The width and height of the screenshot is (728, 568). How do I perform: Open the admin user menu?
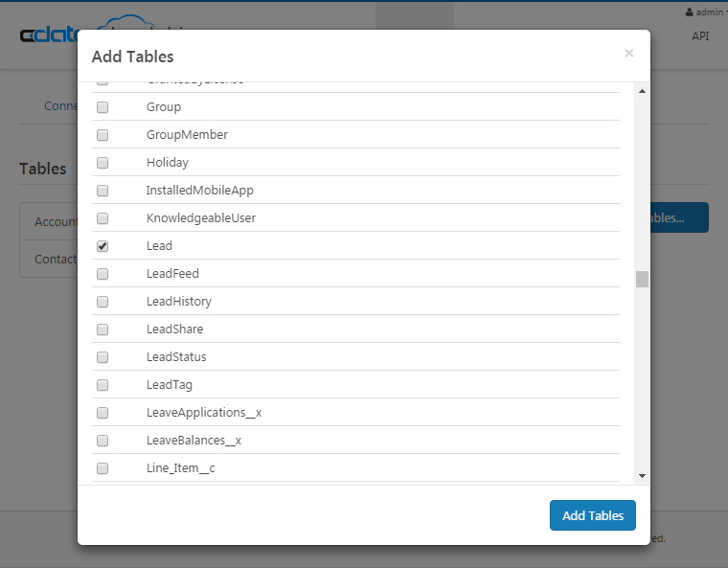click(705, 12)
